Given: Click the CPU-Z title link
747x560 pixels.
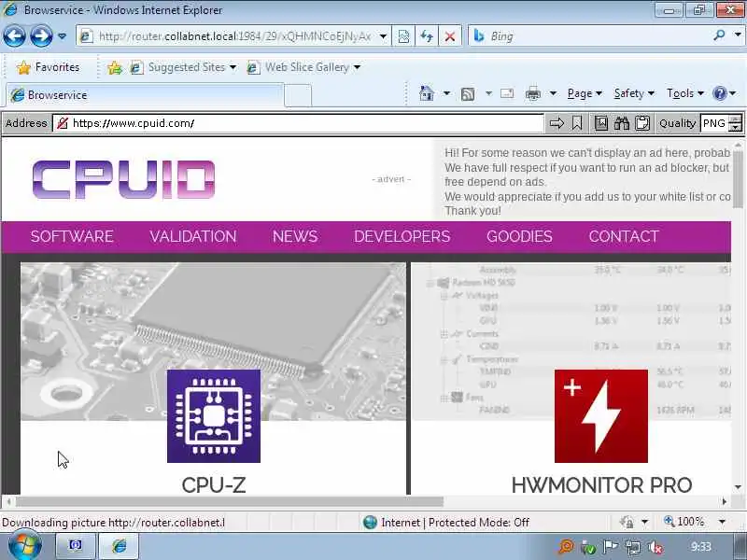Looking at the screenshot, I should (214, 484).
